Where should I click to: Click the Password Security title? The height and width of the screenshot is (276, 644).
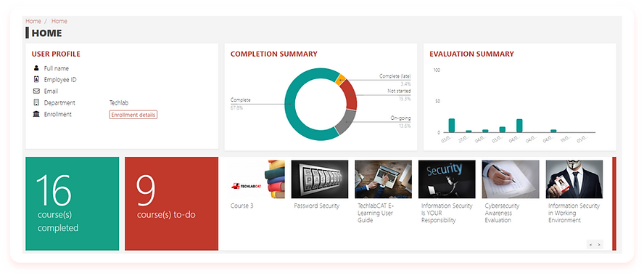click(317, 206)
